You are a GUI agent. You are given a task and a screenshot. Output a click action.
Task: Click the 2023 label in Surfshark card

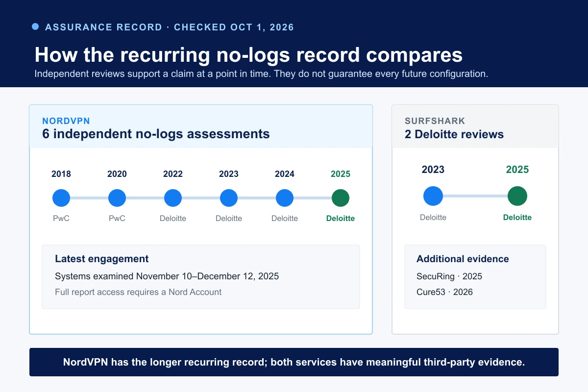[433, 170]
